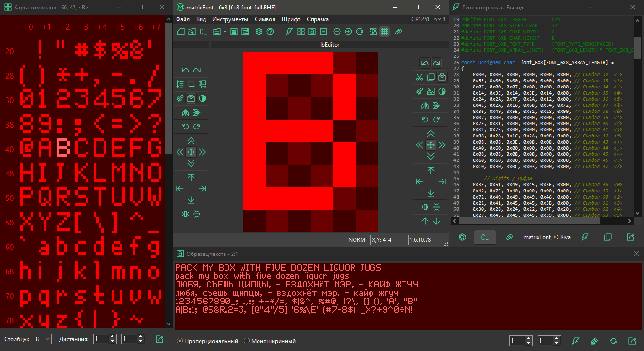The width and height of the screenshot is (644, 351).
Task: Expand the open-file dropdown arrow in toolbar
Action: [x=225, y=32]
